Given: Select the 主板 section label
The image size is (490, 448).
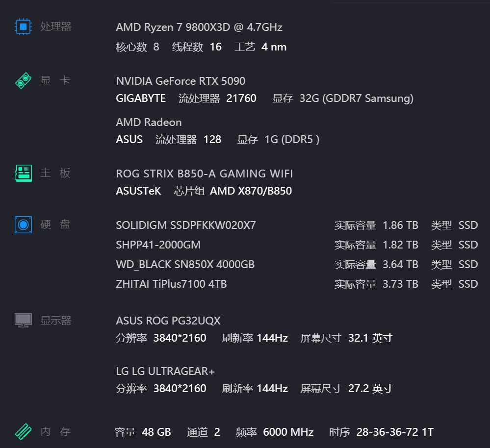Looking at the screenshot, I should [55, 173].
